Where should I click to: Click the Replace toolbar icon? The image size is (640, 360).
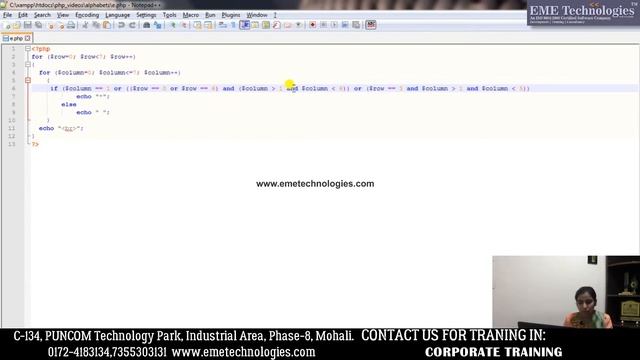[x=158, y=25]
